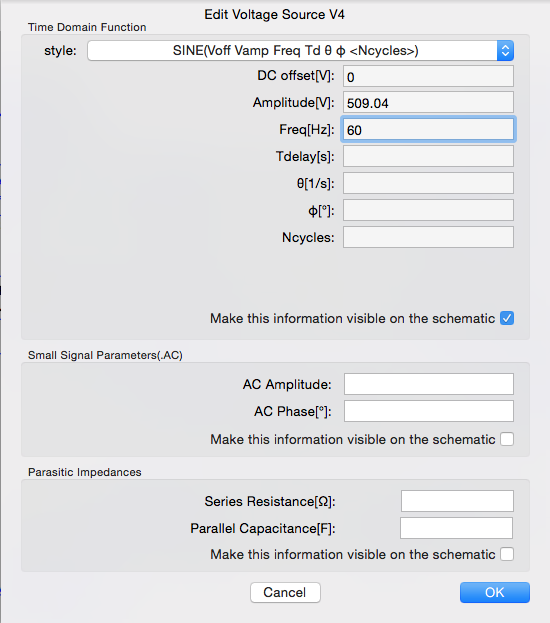The image size is (550, 623).
Task: Click the AC Amplitude field
Action: pos(429,384)
